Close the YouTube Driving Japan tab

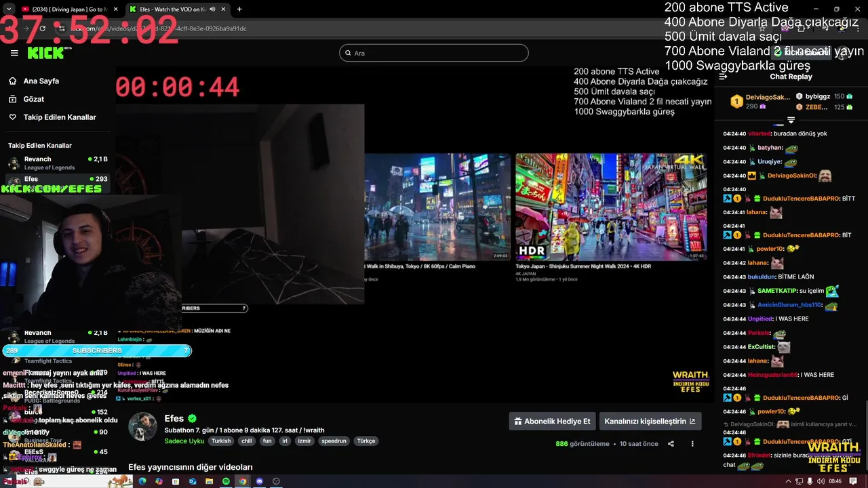tap(115, 9)
